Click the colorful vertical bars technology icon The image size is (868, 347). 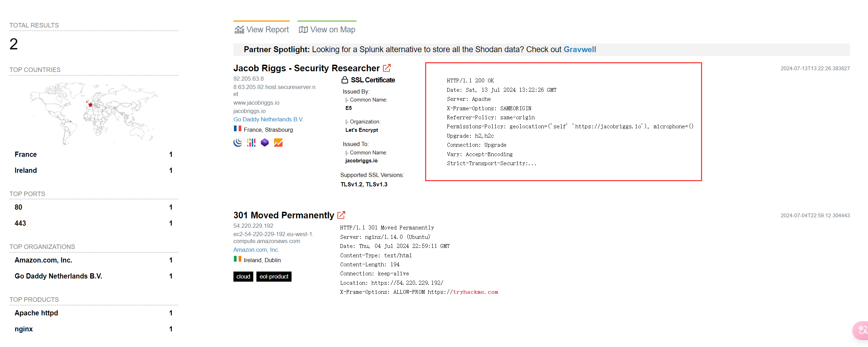(251, 143)
